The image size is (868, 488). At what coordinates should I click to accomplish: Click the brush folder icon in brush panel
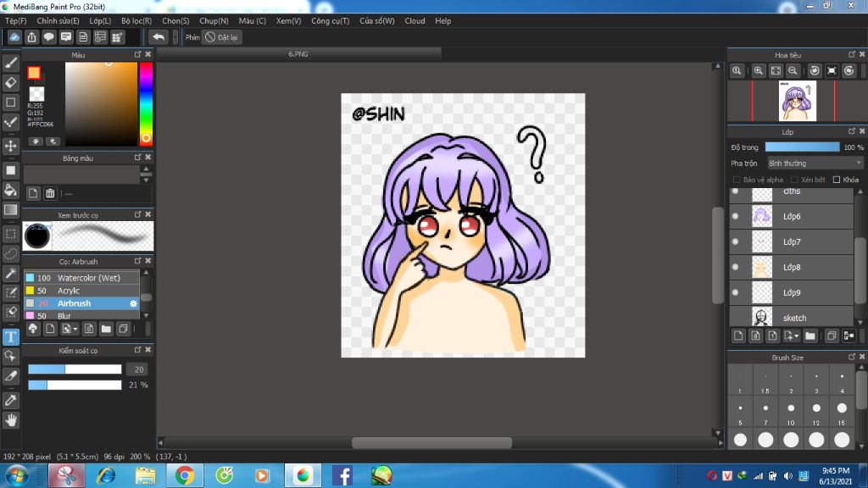tap(106, 330)
